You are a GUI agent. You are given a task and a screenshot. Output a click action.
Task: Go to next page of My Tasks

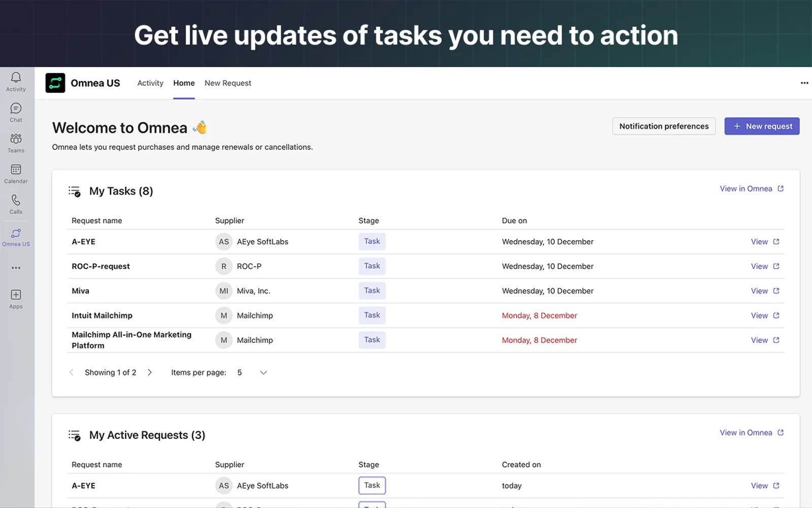pyautogui.click(x=150, y=372)
